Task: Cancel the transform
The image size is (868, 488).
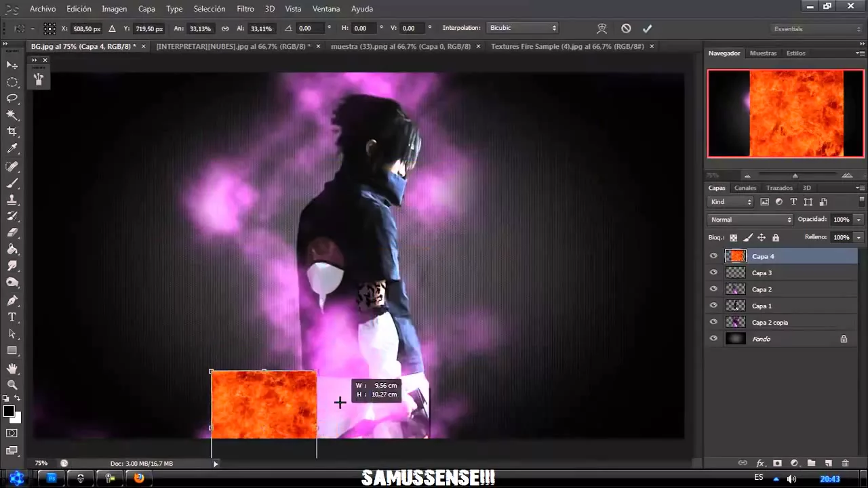Action: pyautogui.click(x=626, y=28)
